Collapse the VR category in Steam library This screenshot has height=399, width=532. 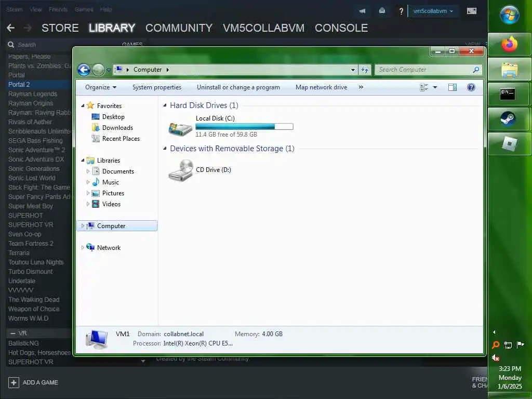[12, 333]
